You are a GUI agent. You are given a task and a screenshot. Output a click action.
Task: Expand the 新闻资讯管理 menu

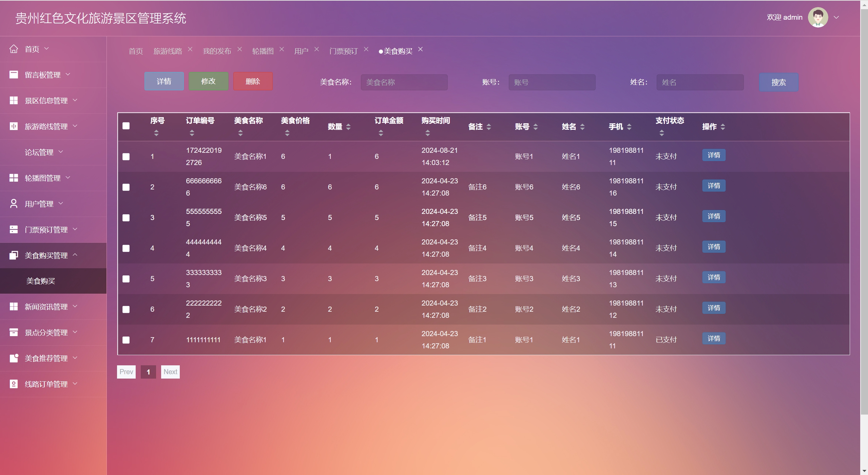pyautogui.click(x=46, y=307)
